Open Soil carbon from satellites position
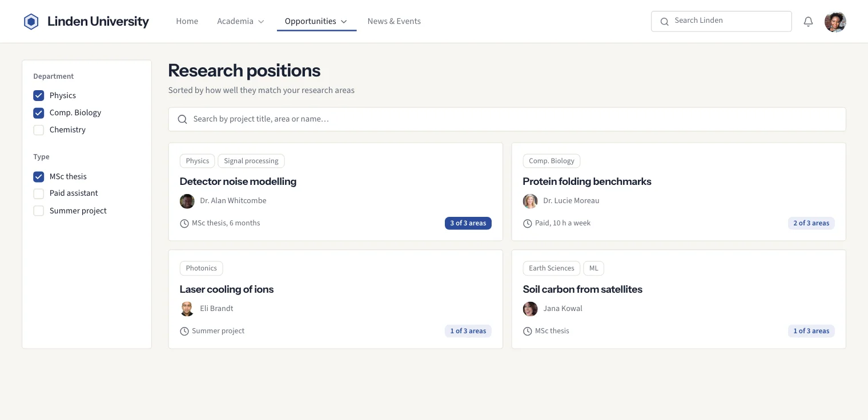868x420 pixels. [x=582, y=289]
